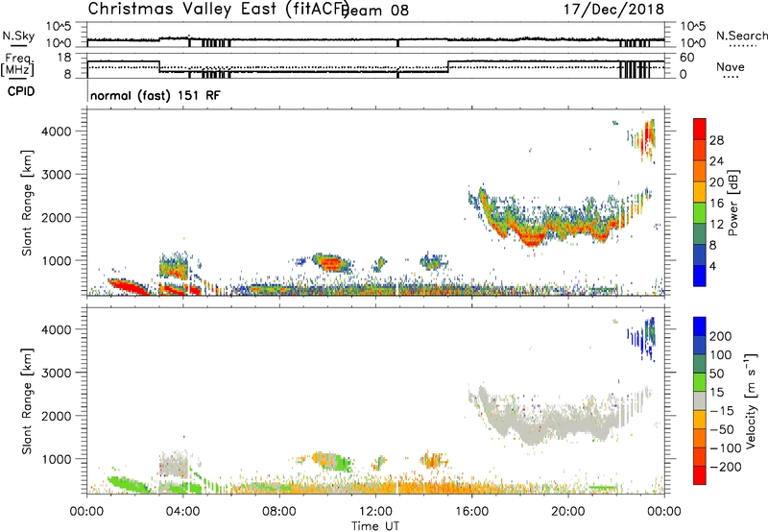Select the gray −15 to 15 Velocity colorbar segment
This screenshot has width=768, height=532.
[x=700, y=401]
